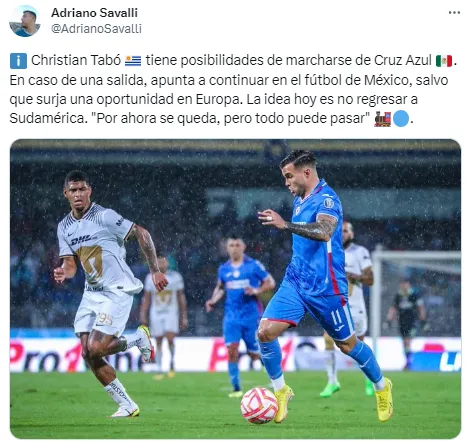Open the three-dot more options menu
Screen dimensions: 469x443
point(454,13)
